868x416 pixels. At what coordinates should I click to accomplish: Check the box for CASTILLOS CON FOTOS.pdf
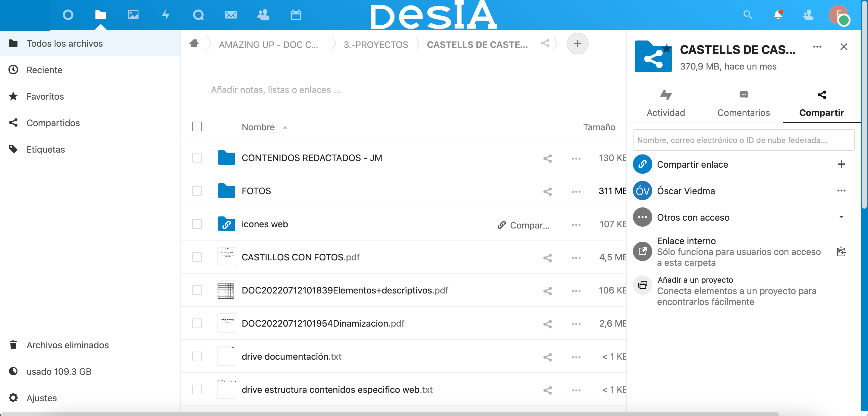pos(197,257)
